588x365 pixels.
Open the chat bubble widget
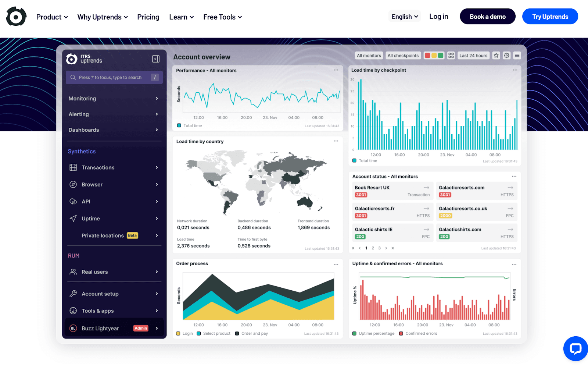pos(576,348)
